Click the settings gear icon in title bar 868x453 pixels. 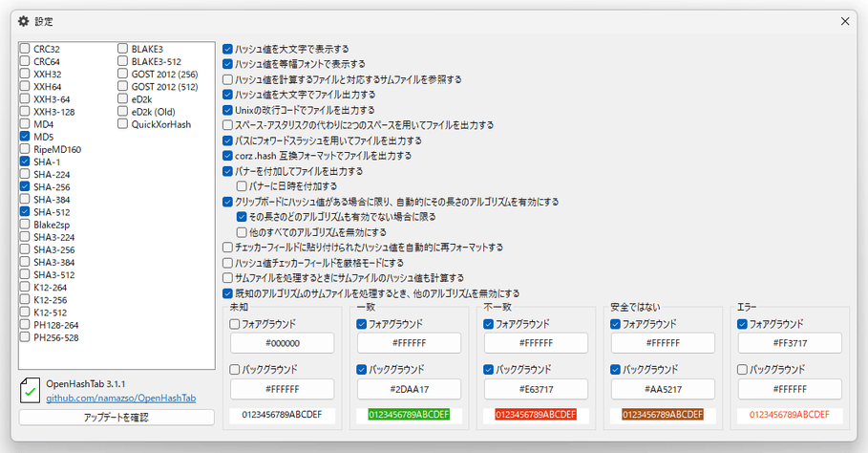tap(24, 21)
